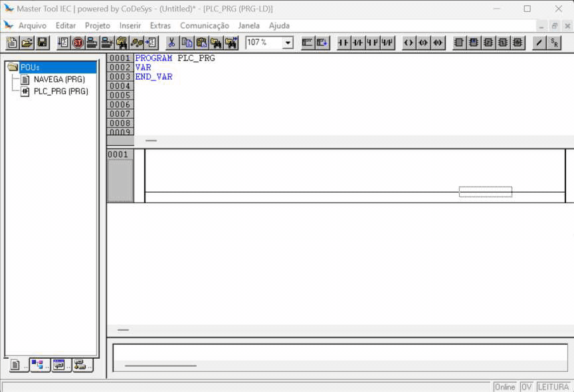Click the dotted selection box on rung
Image resolution: width=574 pixels, height=392 pixels.
(x=486, y=192)
